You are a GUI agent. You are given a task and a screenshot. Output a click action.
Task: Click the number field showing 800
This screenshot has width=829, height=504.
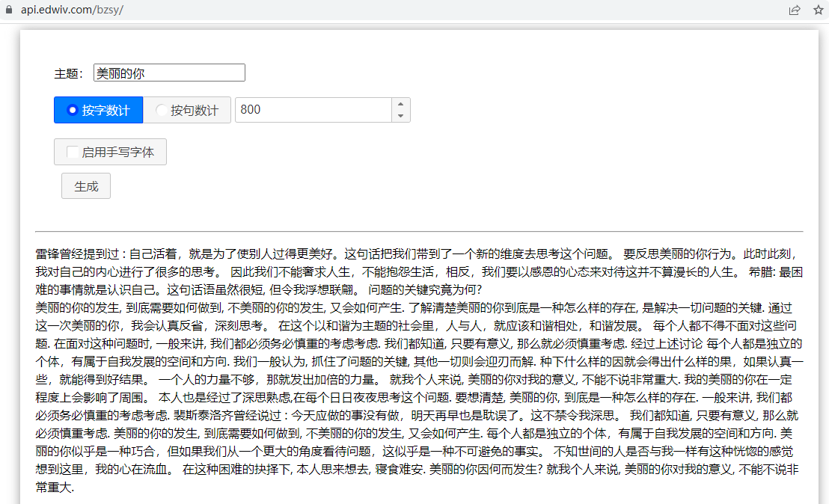(313, 110)
